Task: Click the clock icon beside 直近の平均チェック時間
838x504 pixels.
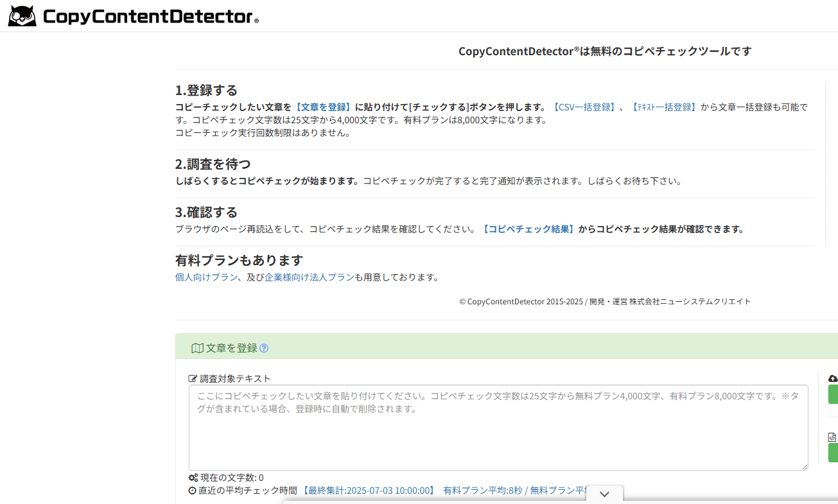Action: point(193,491)
